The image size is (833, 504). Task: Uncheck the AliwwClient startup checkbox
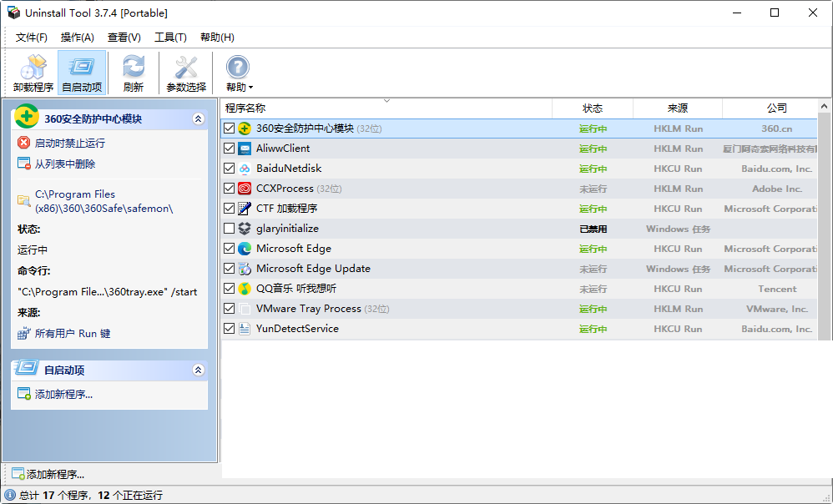229,149
